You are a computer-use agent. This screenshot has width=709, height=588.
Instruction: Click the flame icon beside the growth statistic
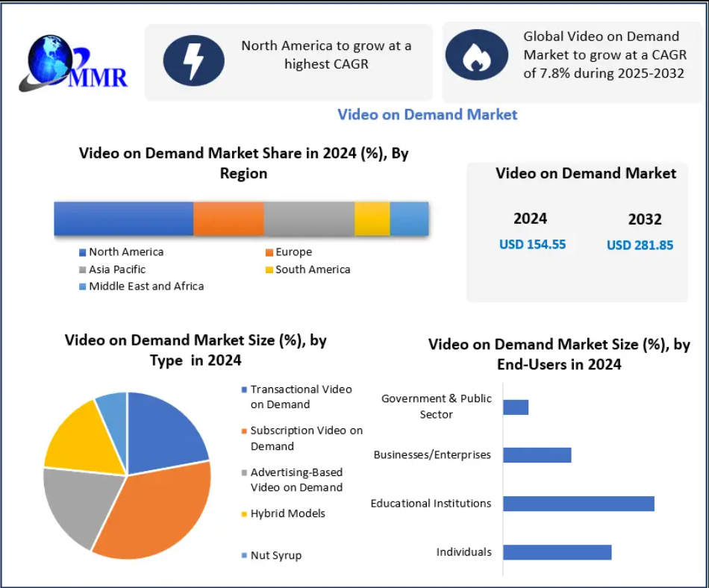pos(478,54)
